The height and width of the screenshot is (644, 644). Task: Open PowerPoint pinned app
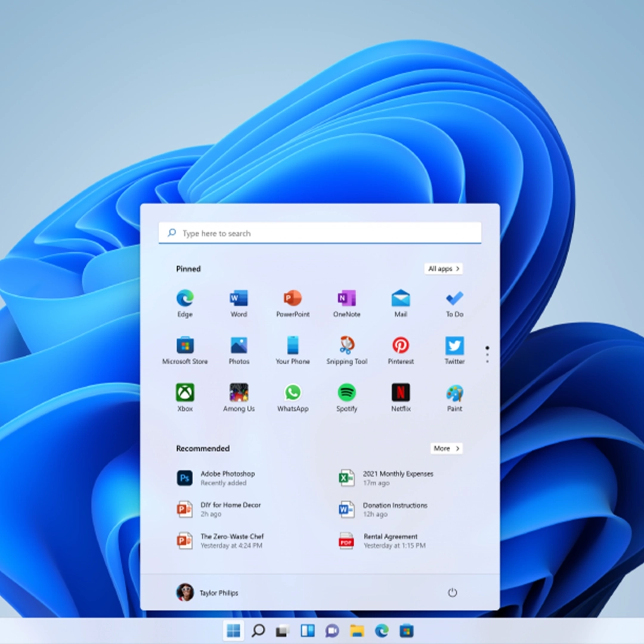pos(293,304)
